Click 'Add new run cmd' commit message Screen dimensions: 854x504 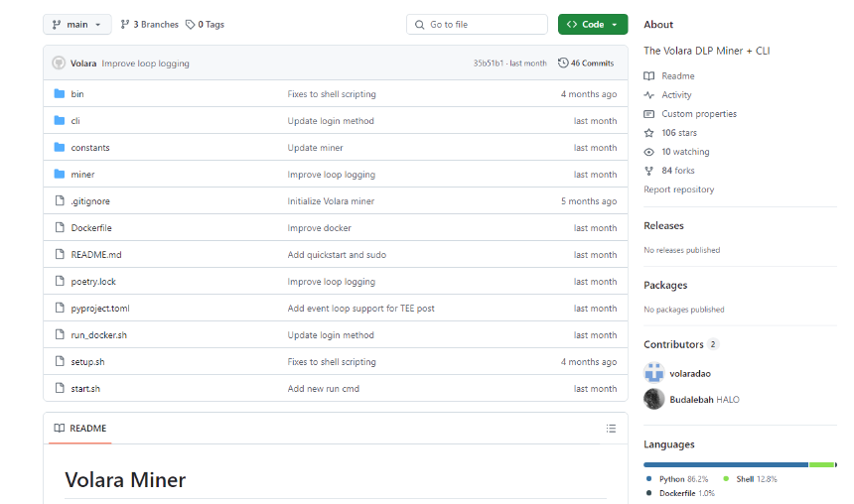[324, 389]
